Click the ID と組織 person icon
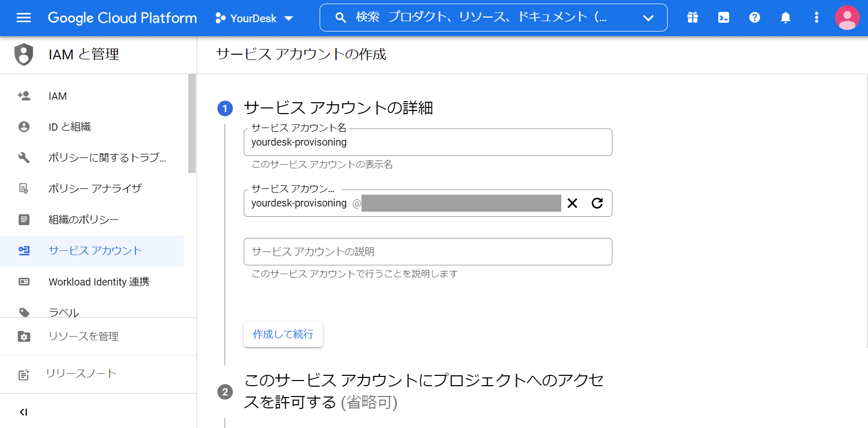The width and height of the screenshot is (868, 428). 24,126
